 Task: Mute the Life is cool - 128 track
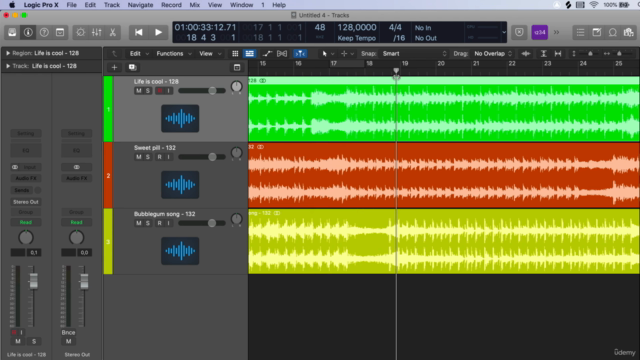[x=138, y=91]
